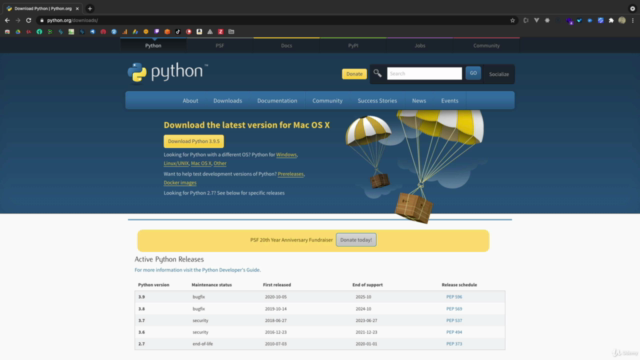640x360 pixels.
Task: Open the red Z bookmark icon
Action: tap(220, 31)
